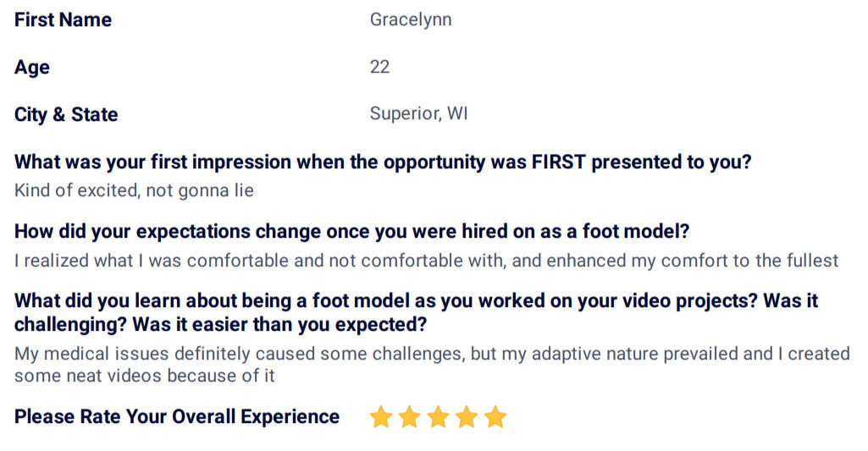Viewport: 868px width, 451px height.
Task: Click the first impression question heading
Action: point(383,162)
